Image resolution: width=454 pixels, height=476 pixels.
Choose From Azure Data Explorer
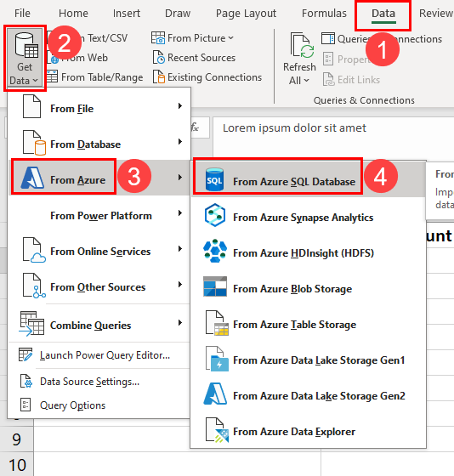point(309,430)
